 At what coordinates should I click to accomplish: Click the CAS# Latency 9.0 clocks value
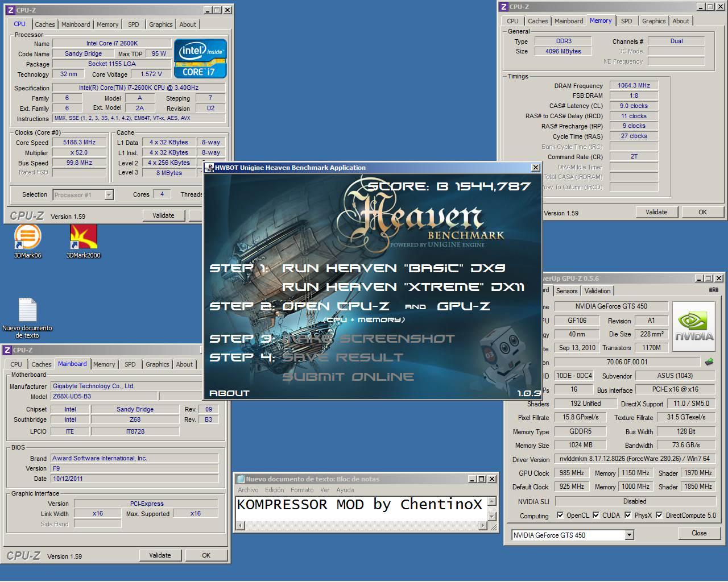634,106
